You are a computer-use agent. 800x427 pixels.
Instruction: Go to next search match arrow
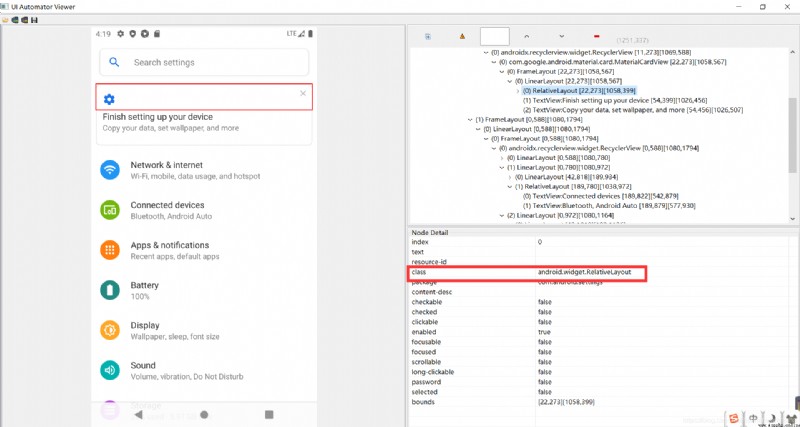click(x=561, y=36)
